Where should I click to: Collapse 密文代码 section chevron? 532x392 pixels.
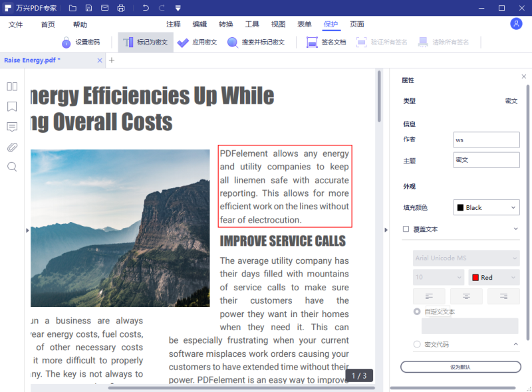[x=515, y=344]
